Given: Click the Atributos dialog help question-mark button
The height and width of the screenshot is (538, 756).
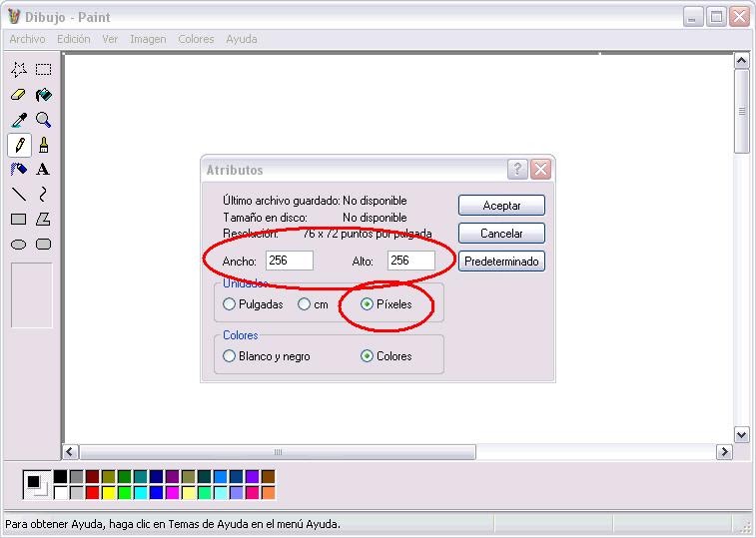Looking at the screenshot, I should pos(517,170).
